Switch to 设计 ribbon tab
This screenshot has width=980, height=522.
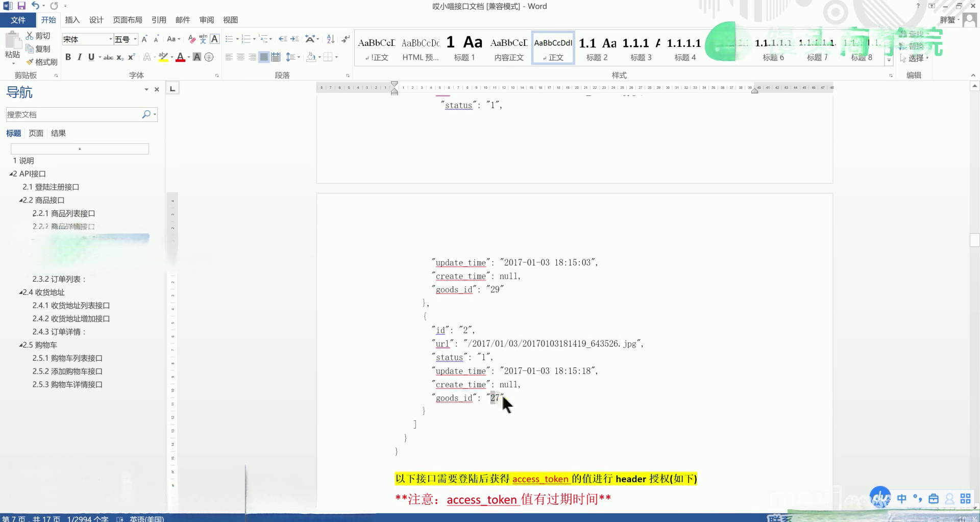click(96, 20)
